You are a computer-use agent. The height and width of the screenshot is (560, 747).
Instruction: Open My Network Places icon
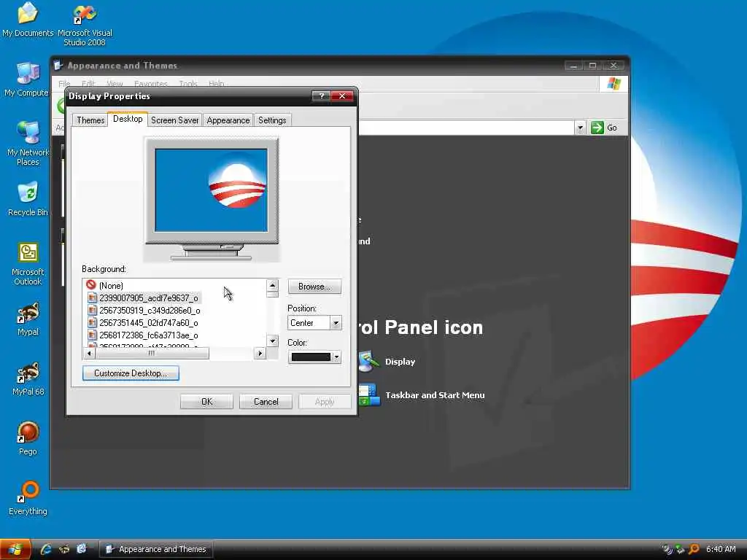click(28, 144)
